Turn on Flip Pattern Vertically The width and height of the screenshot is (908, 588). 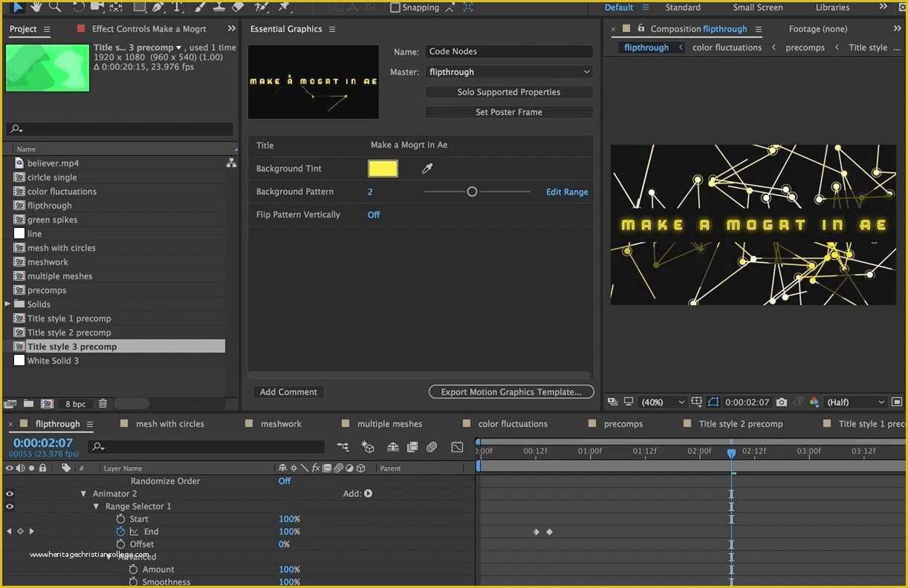click(373, 215)
